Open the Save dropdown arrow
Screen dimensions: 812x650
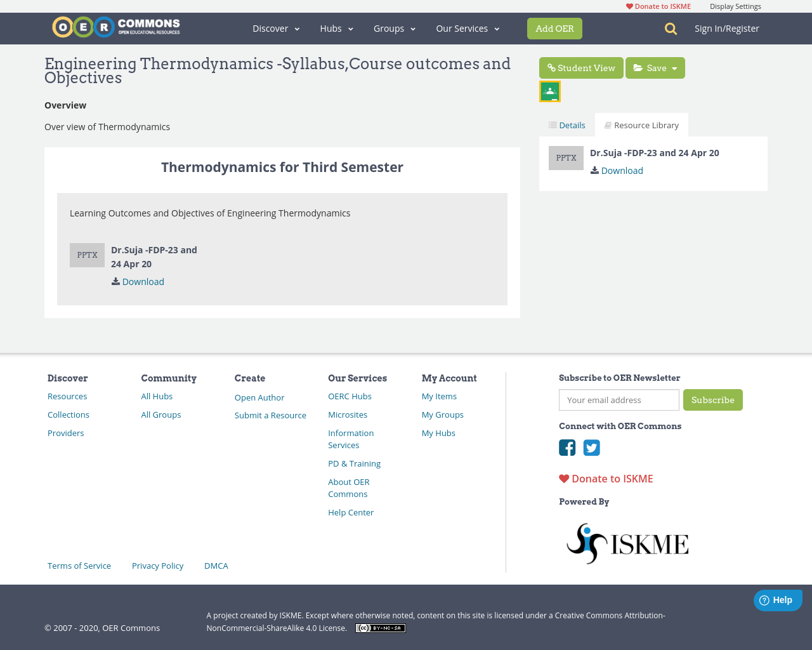675,67
